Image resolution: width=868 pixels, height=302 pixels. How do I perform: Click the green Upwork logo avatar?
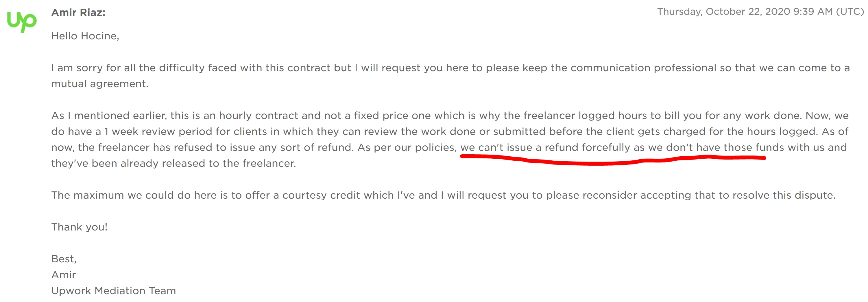click(x=22, y=22)
